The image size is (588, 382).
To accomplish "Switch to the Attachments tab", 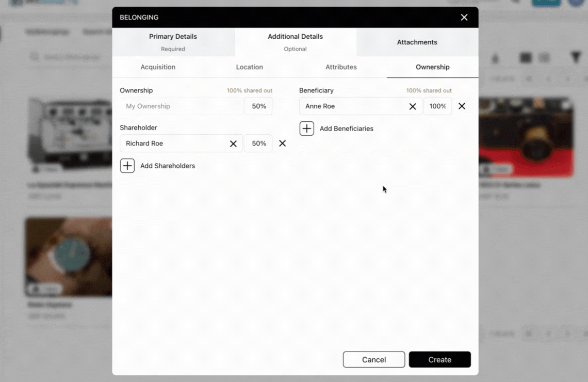I will [417, 42].
